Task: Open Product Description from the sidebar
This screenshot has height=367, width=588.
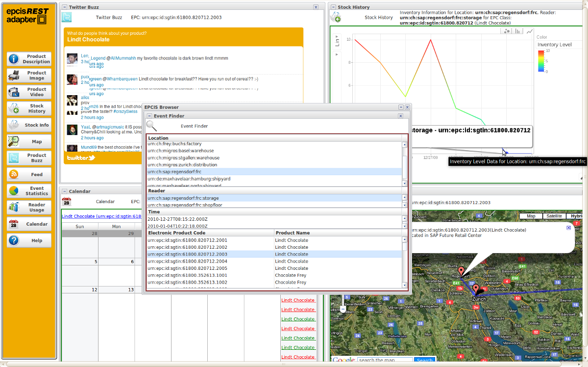Action: coord(29,59)
